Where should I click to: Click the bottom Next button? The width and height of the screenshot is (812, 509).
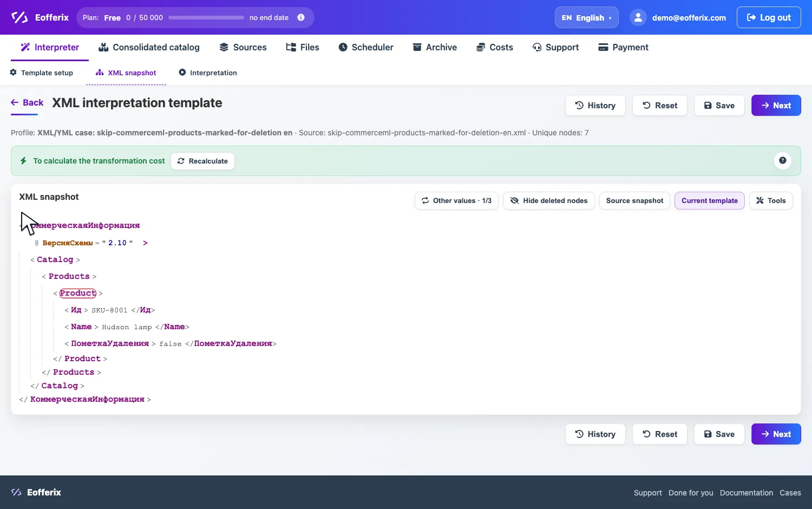click(x=776, y=434)
